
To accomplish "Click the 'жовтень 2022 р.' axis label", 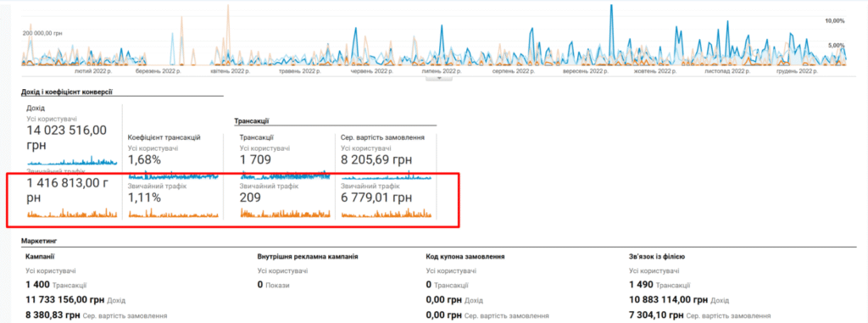I will pos(656,71).
